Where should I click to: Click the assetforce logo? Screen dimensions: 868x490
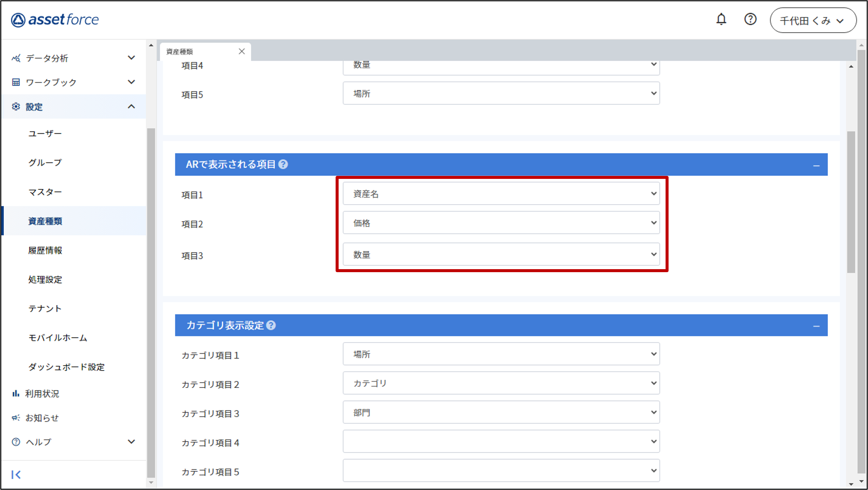coord(55,20)
